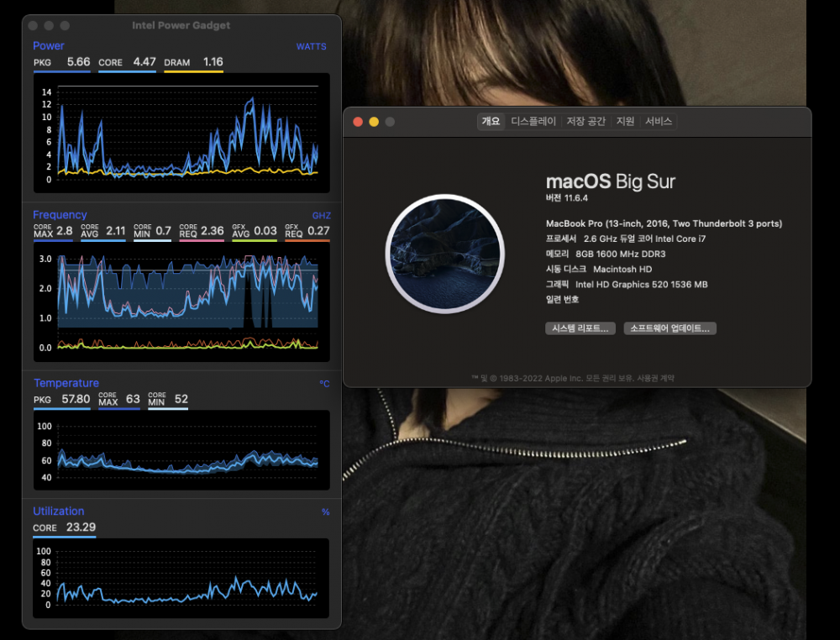
Task: Select the 개요 tab
Action: pos(491,122)
